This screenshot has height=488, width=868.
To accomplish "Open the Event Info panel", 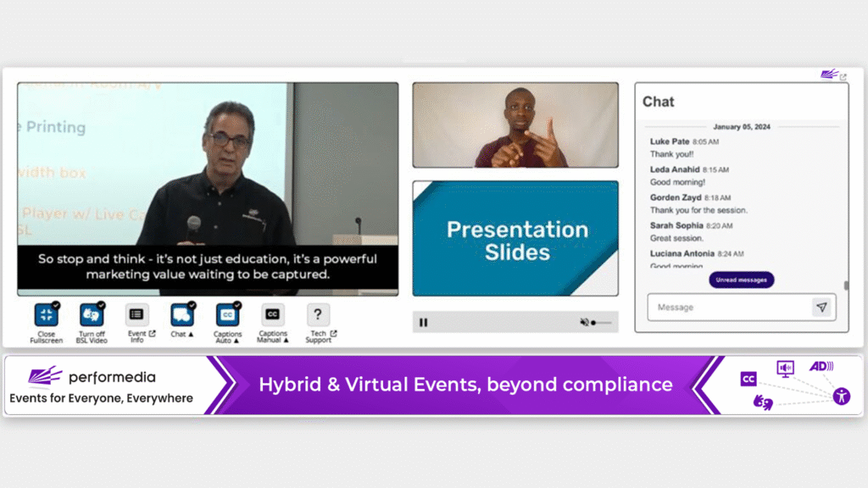I will click(136, 315).
